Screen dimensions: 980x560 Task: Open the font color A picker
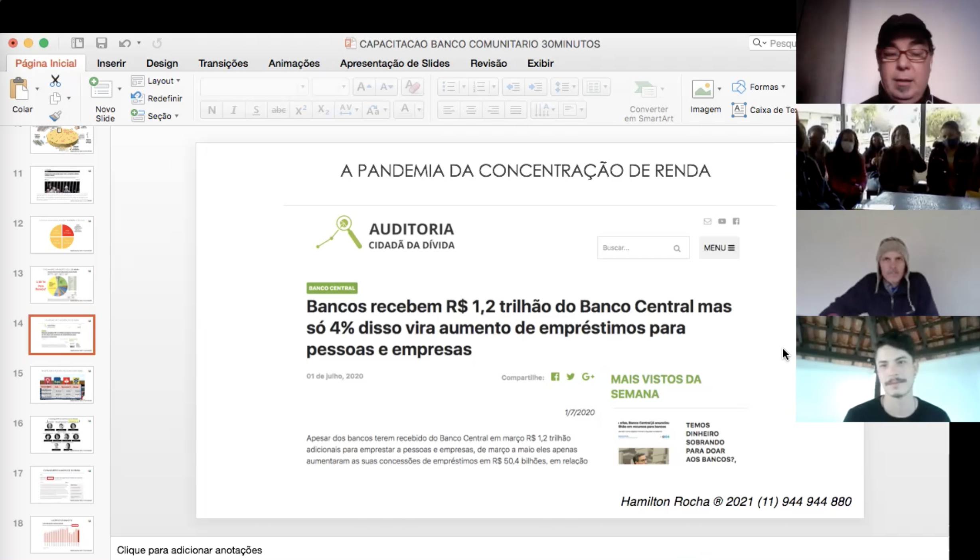405,109
